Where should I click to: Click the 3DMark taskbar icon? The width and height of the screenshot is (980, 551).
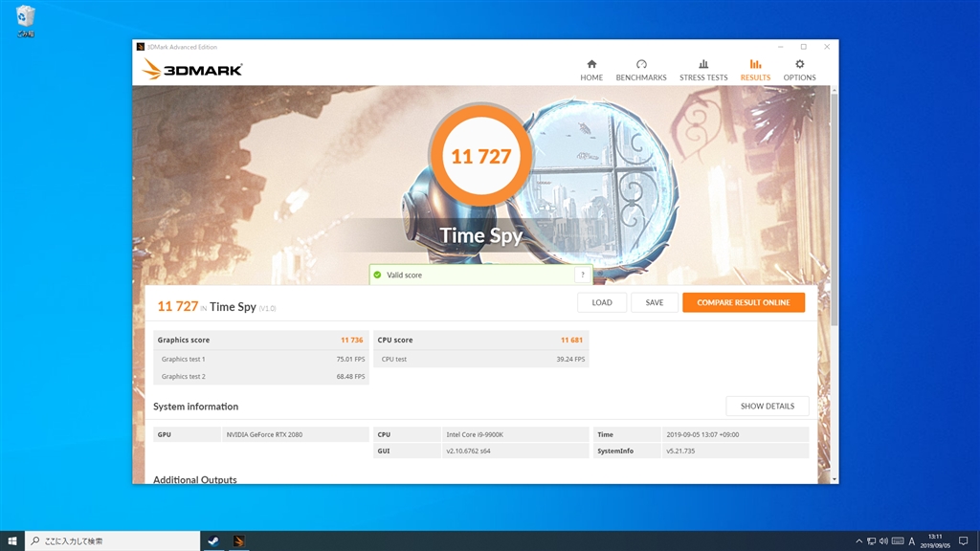coord(238,541)
